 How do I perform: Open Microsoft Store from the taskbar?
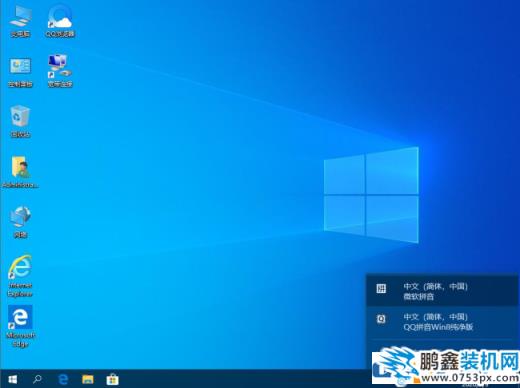click(112, 379)
